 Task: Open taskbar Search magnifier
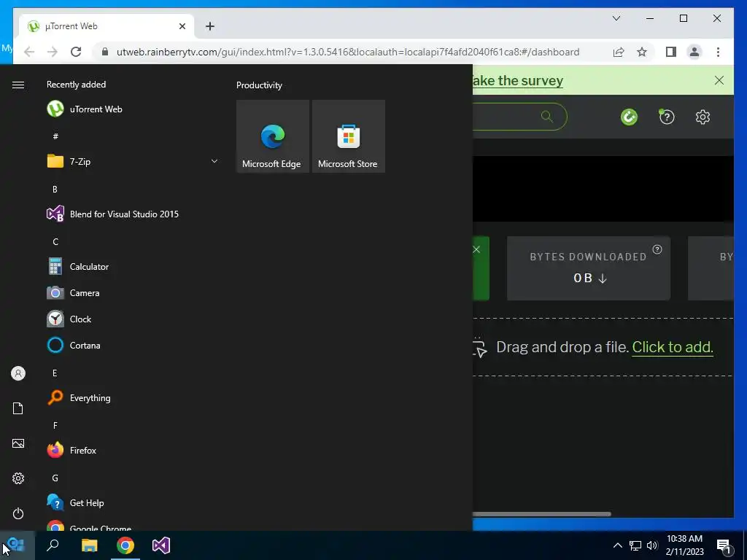(53, 545)
